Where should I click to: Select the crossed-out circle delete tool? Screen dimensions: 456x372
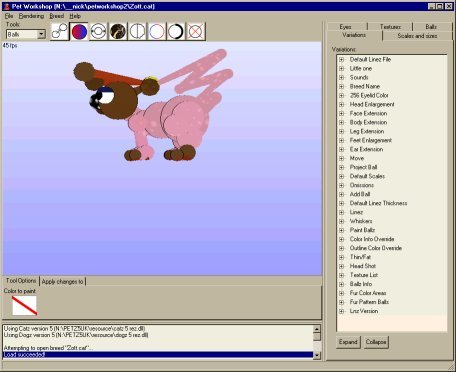196,32
